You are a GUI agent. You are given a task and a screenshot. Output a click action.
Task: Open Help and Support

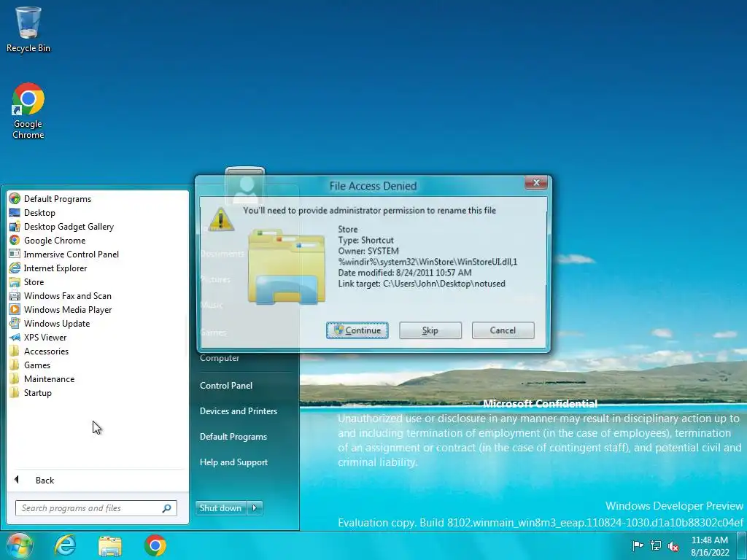(234, 462)
